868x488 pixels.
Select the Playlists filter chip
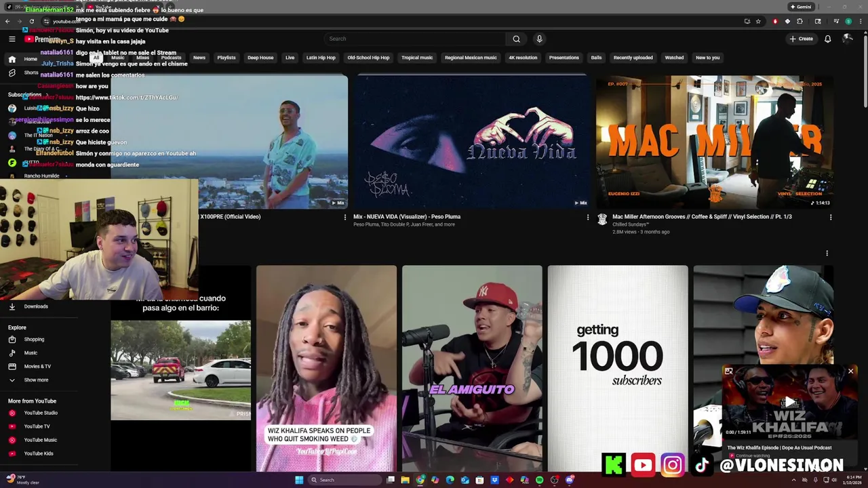click(x=226, y=58)
